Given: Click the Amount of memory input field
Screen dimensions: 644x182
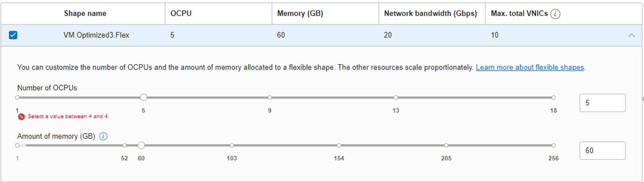Looking at the screenshot, I should pyautogui.click(x=602, y=151).
